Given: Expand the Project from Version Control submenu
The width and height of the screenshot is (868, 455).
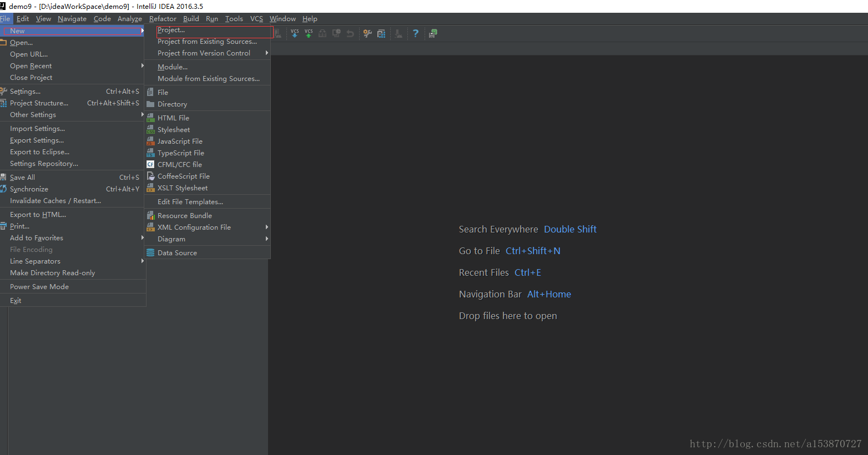Looking at the screenshot, I should 208,53.
